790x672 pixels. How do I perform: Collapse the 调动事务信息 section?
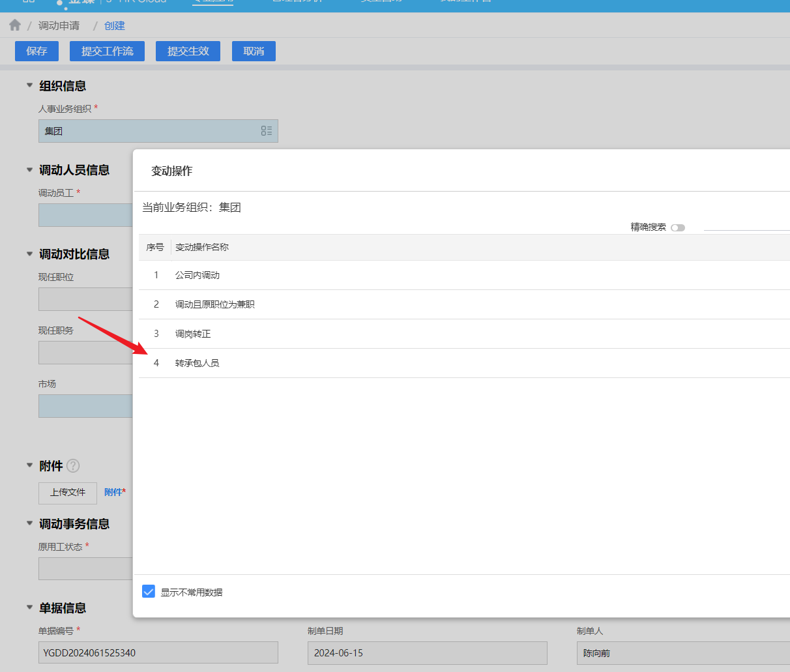[29, 523]
